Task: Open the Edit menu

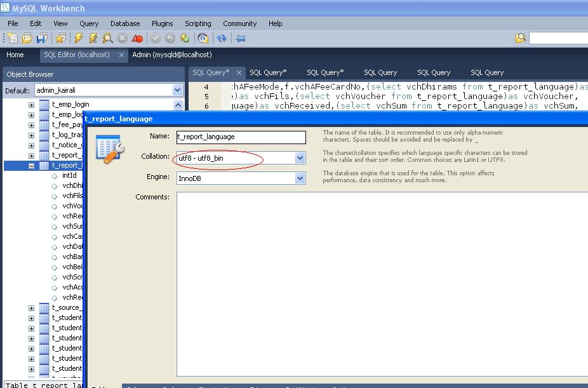Action: [36, 23]
